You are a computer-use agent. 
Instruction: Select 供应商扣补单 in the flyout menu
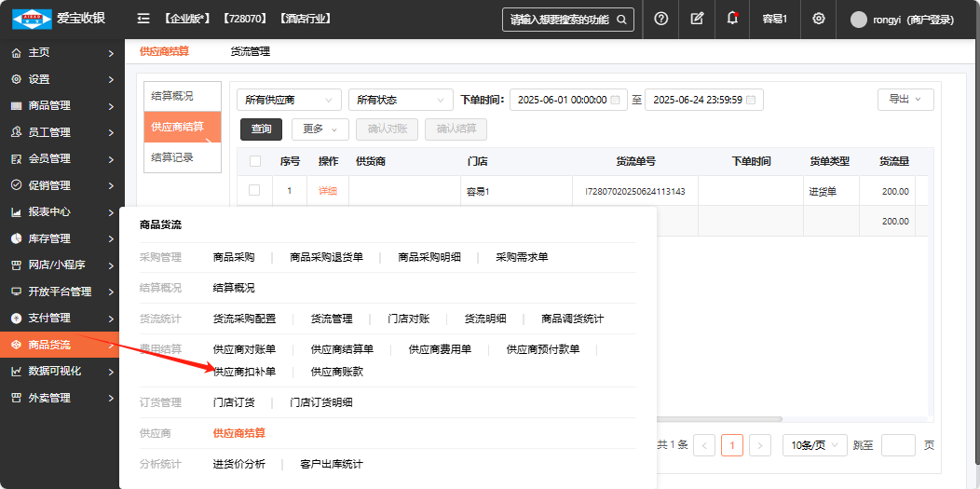coord(244,372)
